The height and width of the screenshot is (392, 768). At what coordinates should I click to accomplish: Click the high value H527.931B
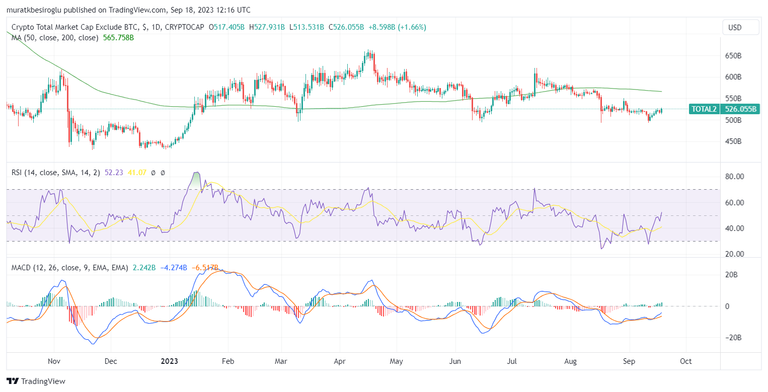(x=267, y=28)
